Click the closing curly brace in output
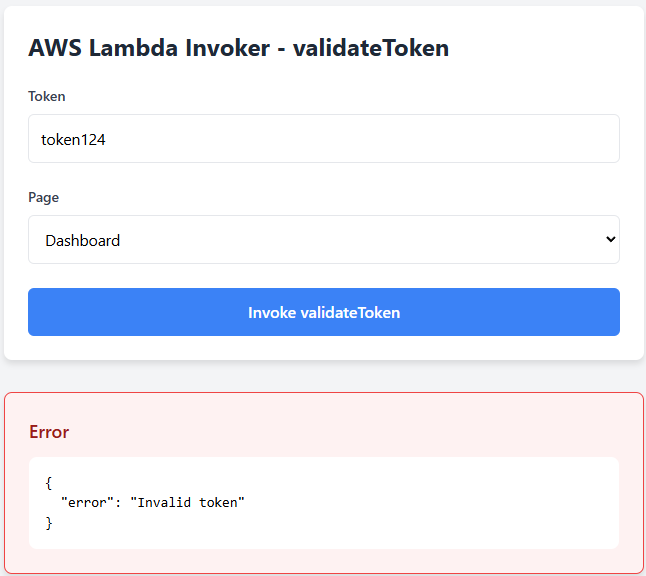This screenshot has width=646, height=576. [49, 522]
